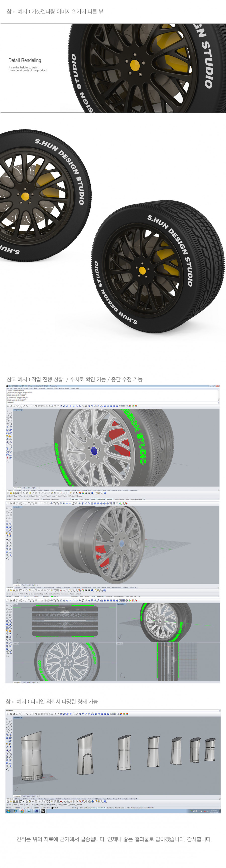Open Internet Explorer from the taskbar
The width and height of the screenshot is (226, 868).
coord(16,811)
